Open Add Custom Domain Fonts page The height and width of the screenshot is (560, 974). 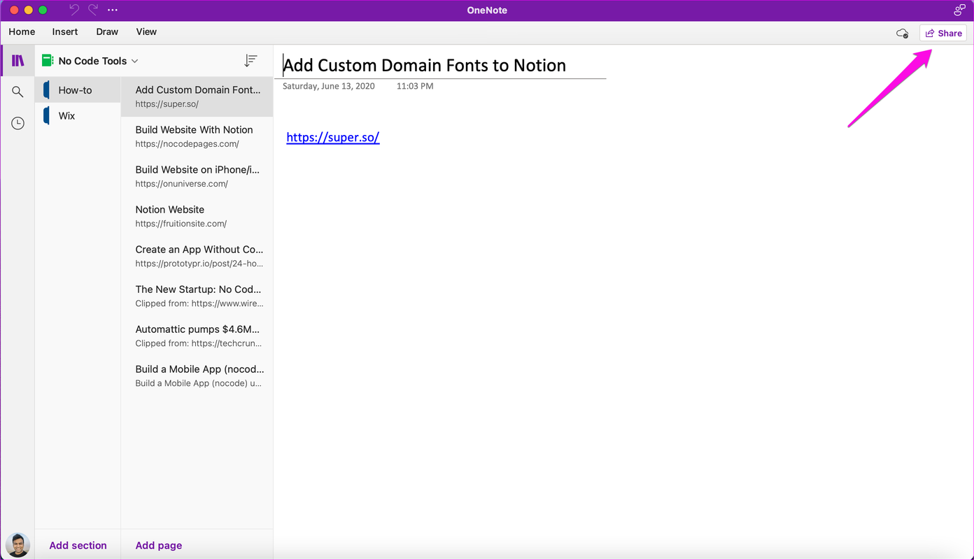point(197,96)
